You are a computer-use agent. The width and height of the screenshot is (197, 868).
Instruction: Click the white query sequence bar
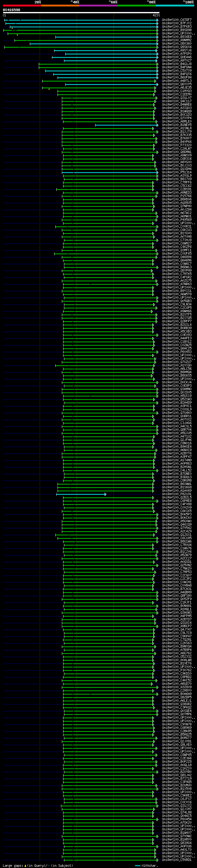tap(81, 12)
